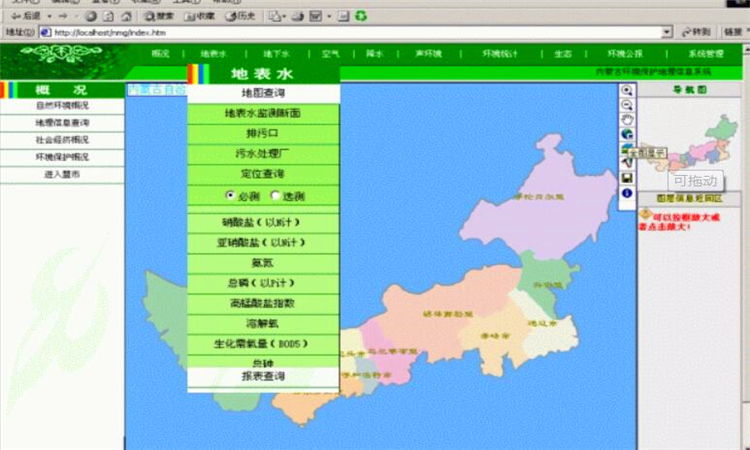Open the 系统管理 top navigation menu
The width and height of the screenshot is (750, 450).
click(x=706, y=54)
